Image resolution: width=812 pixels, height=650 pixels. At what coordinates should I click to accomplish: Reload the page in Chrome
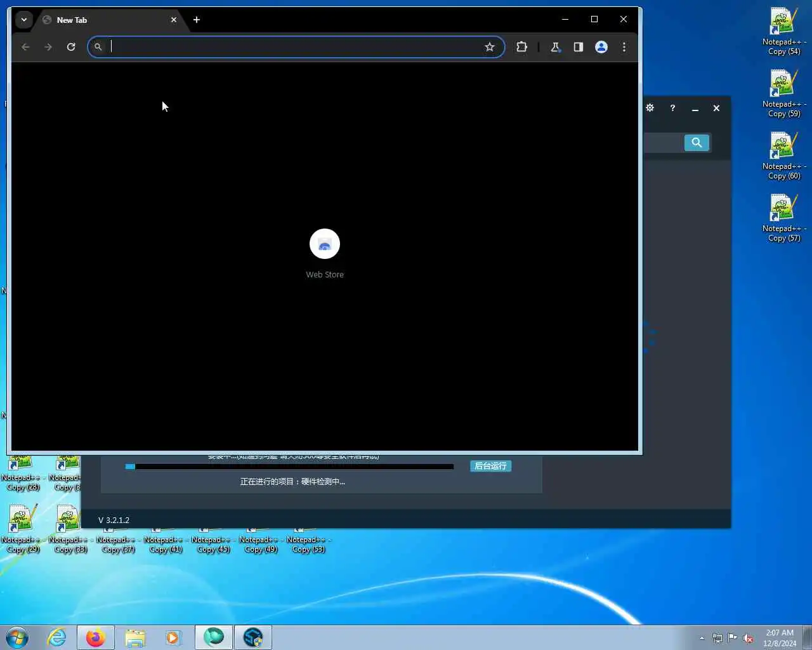tap(71, 47)
